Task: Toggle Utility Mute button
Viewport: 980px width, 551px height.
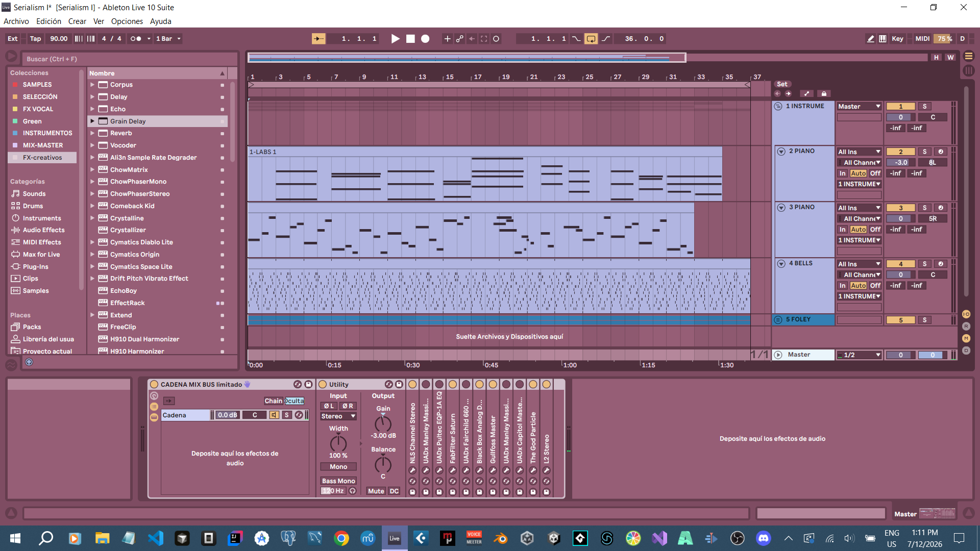Action: pos(376,491)
